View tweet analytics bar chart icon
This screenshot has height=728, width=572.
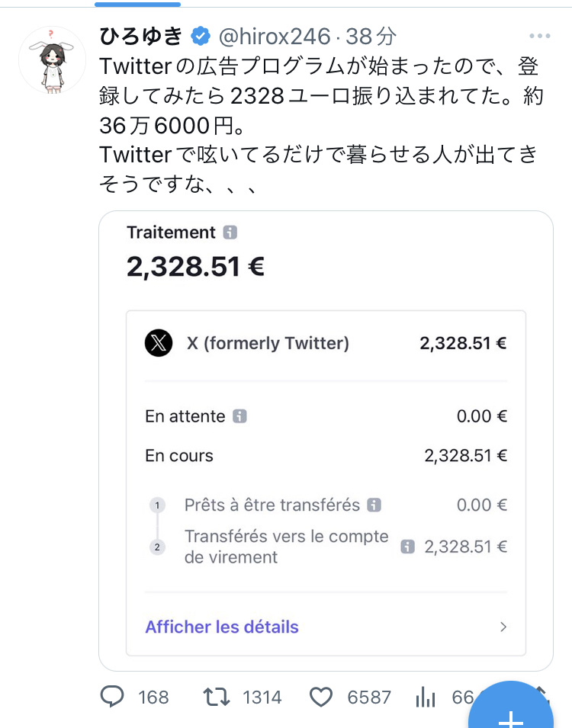coord(425,696)
